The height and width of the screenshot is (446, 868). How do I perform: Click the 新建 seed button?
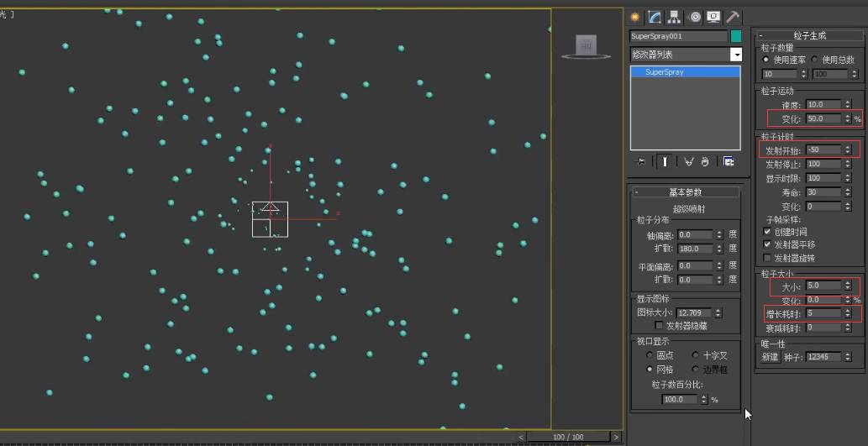(770, 357)
